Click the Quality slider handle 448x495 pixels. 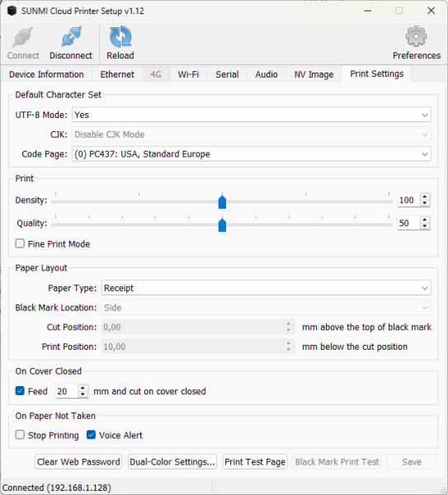[222, 225]
